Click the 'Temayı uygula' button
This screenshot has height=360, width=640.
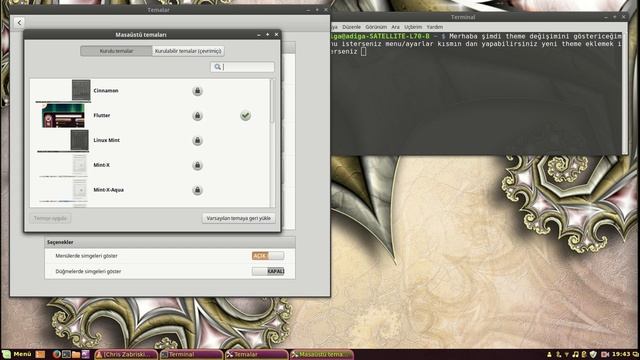click(50, 218)
